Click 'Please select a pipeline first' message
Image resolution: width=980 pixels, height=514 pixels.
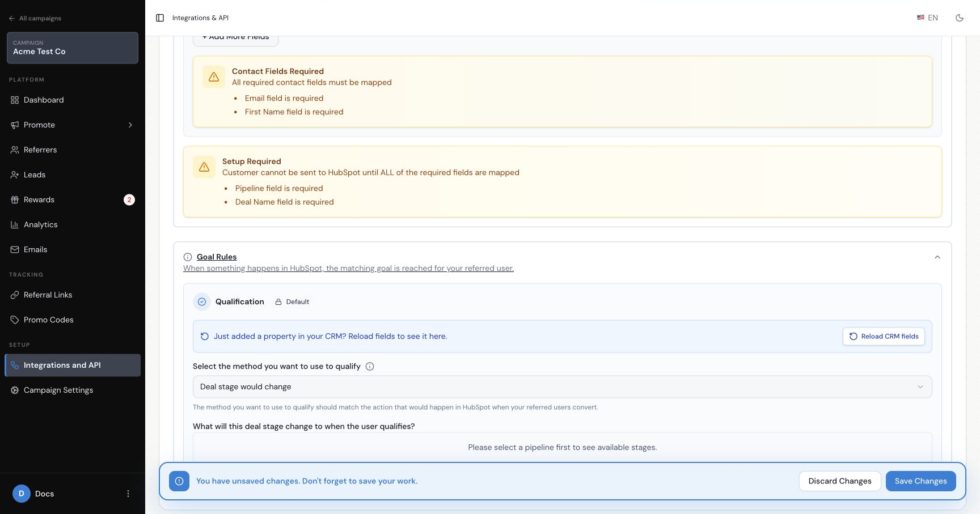tap(563, 447)
